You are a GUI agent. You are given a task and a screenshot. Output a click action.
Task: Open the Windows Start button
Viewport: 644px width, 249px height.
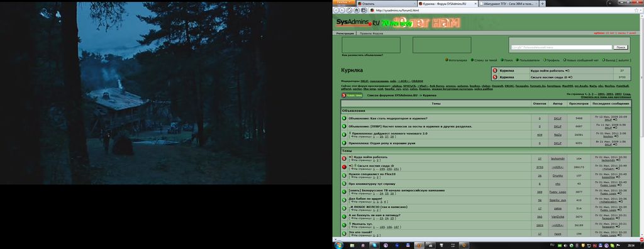coord(338,245)
